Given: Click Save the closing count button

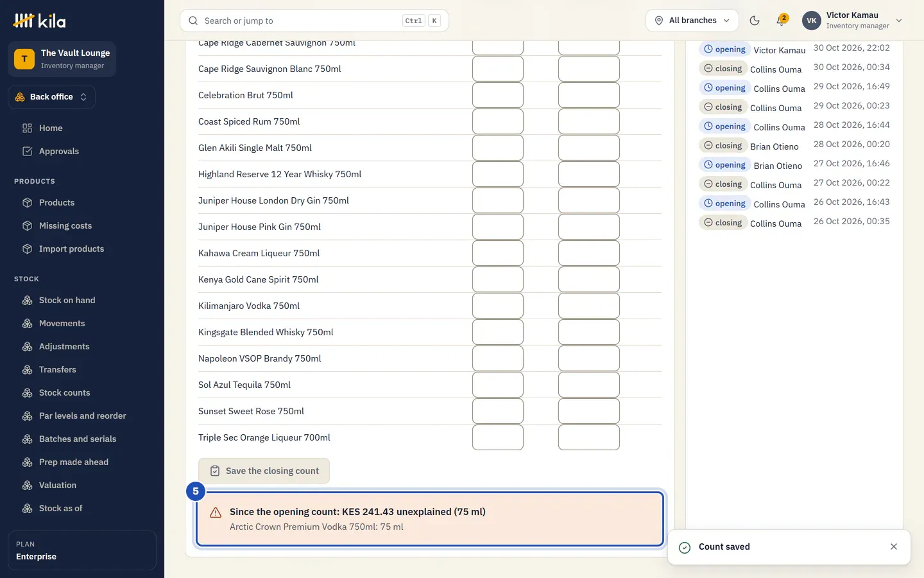Looking at the screenshot, I should (x=264, y=471).
